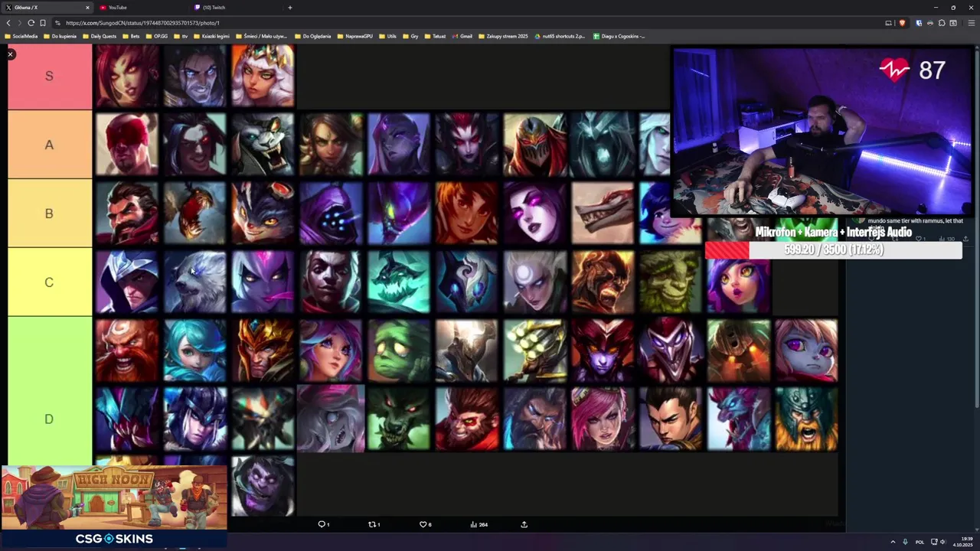Click the address bar URL
The image size is (980, 551).
pos(142,23)
